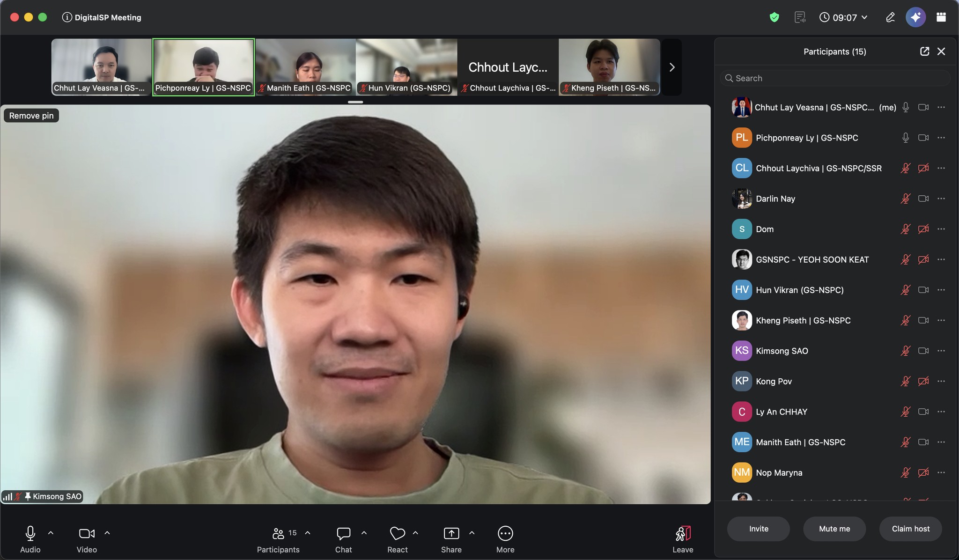Click the Invite button
Viewport: 959px width, 560px height.
click(x=759, y=529)
